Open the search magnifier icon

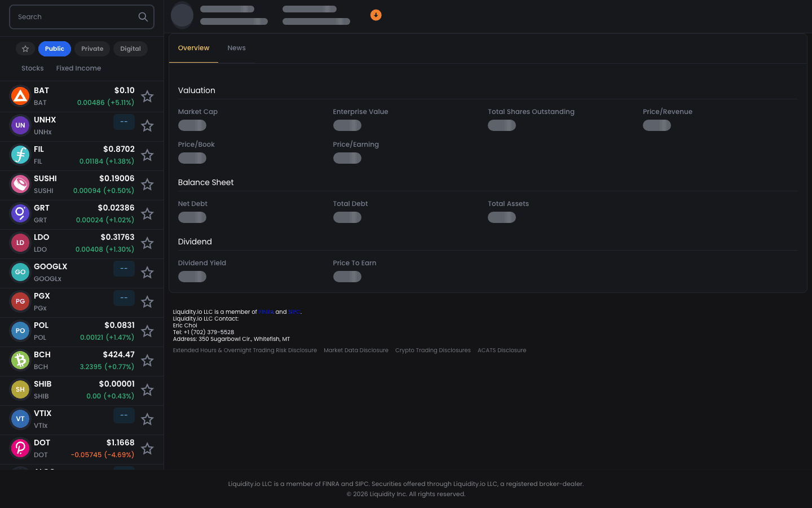pos(143,17)
